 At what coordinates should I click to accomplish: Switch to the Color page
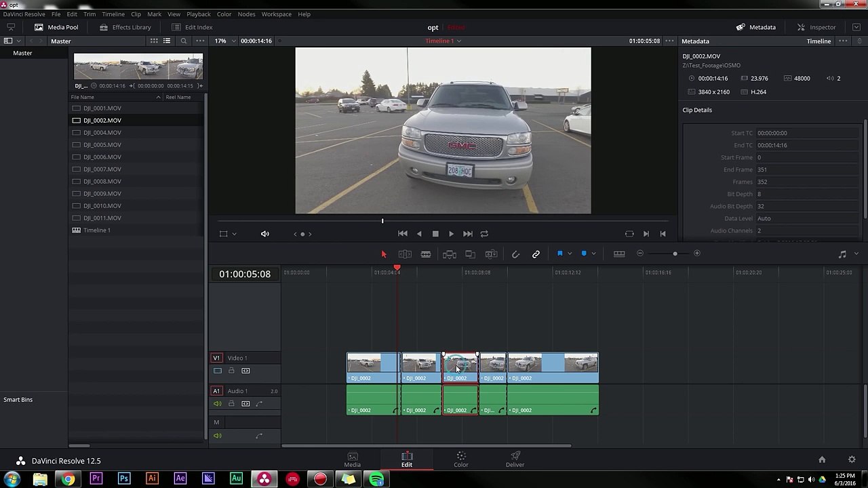460,459
